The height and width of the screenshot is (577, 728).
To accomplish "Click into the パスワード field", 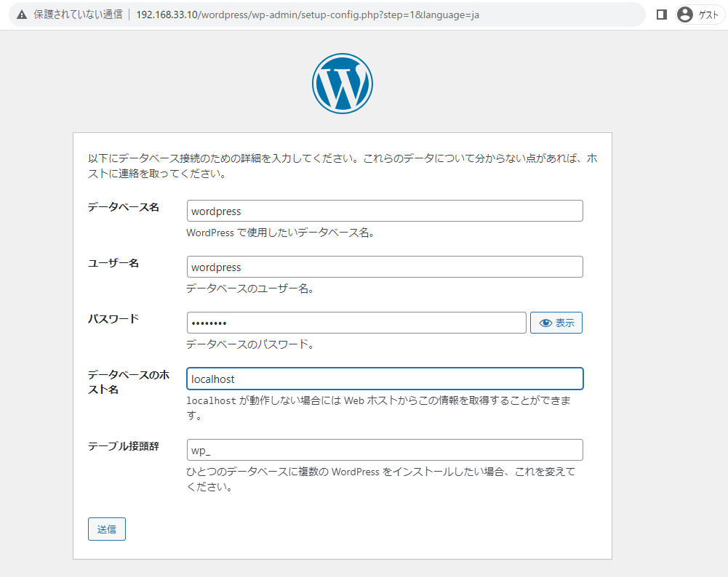I will pyautogui.click(x=356, y=323).
